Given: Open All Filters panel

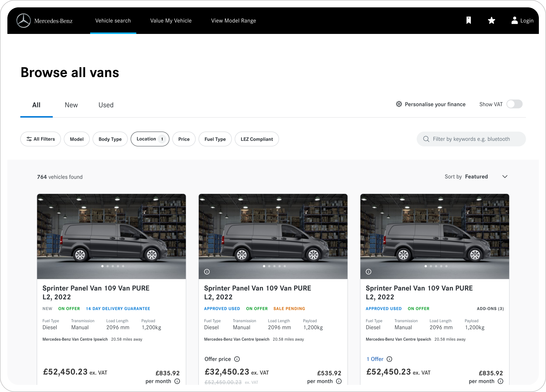Looking at the screenshot, I should 41,139.
